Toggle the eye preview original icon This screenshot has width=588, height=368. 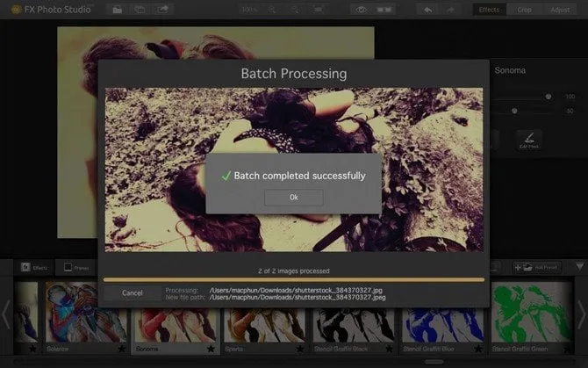click(x=360, y=10)
